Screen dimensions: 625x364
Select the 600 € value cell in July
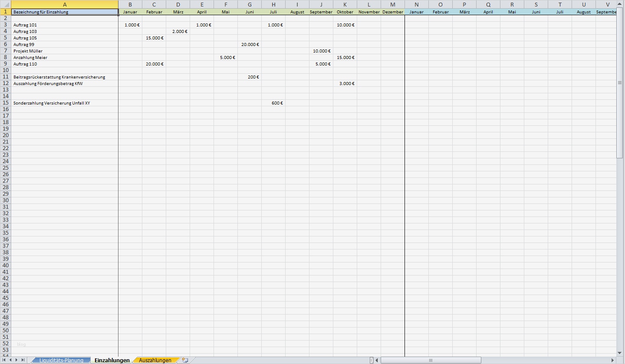(x=273, y=103)
